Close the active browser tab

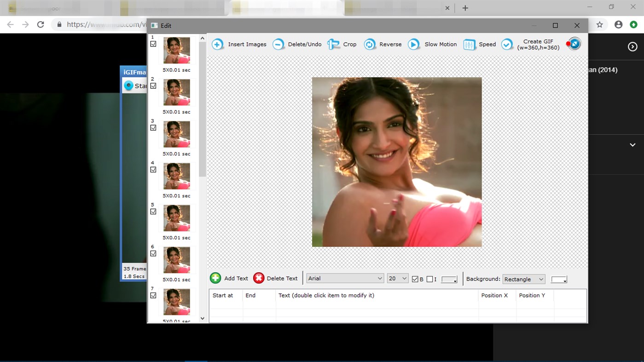coord(447,8)
